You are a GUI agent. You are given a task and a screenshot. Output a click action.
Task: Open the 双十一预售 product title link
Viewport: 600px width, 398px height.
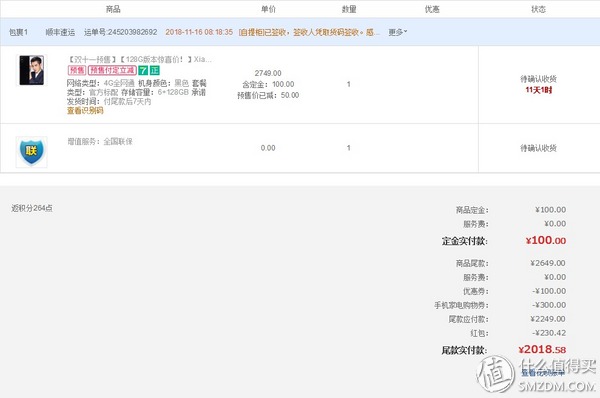click(x=140, y=59)
